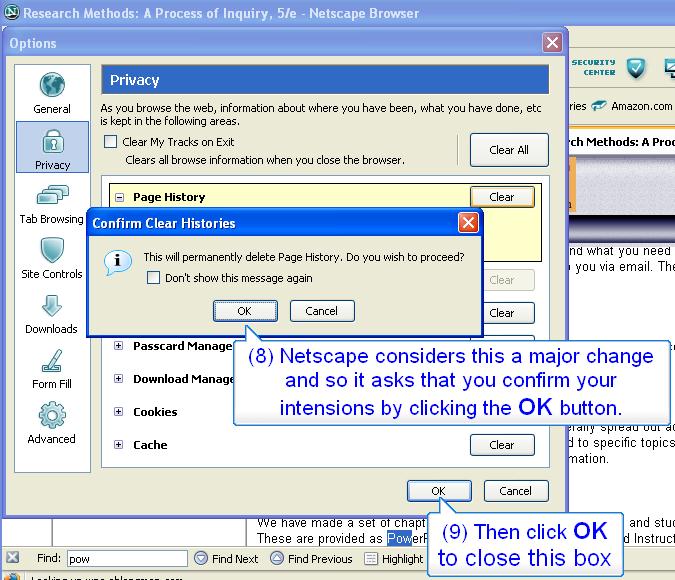Click the Highlight icon in Find bar

point(371,558)
